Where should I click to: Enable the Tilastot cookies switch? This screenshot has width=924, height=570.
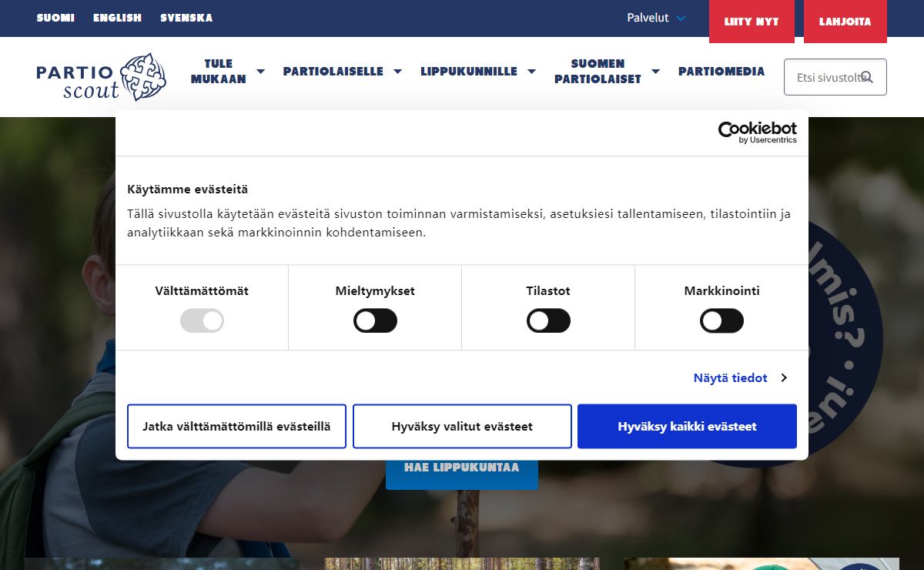548,320
